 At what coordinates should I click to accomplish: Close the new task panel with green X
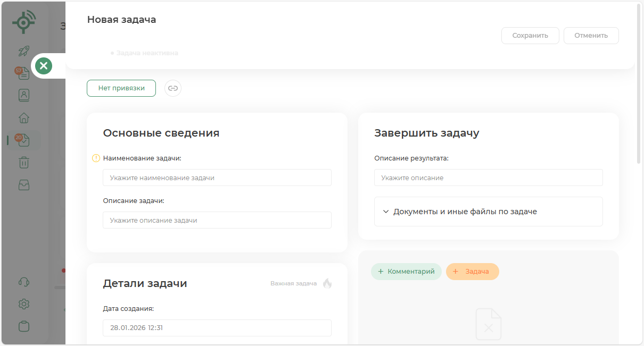[x=44, y=66]
